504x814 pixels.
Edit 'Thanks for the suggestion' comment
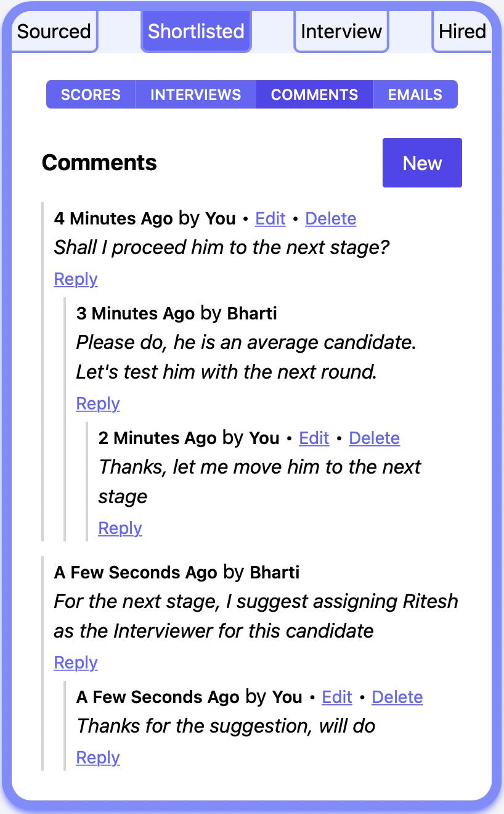(337, 697)
